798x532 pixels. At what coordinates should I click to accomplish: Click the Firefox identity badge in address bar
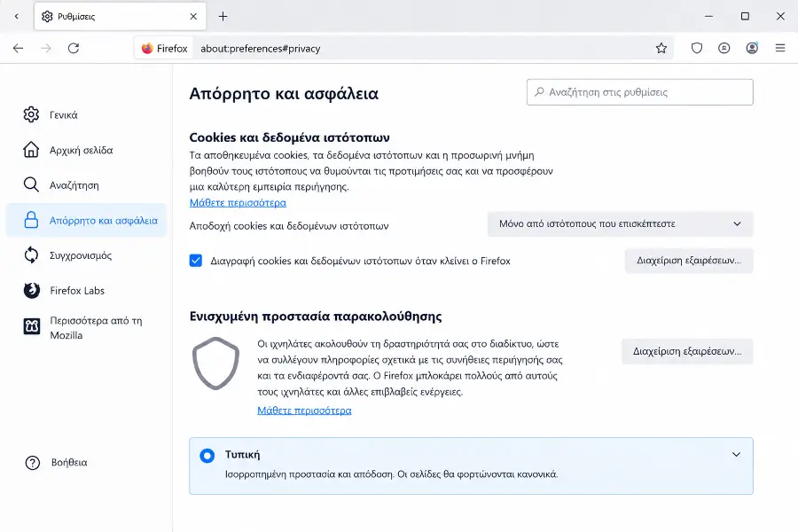(164, 49)
